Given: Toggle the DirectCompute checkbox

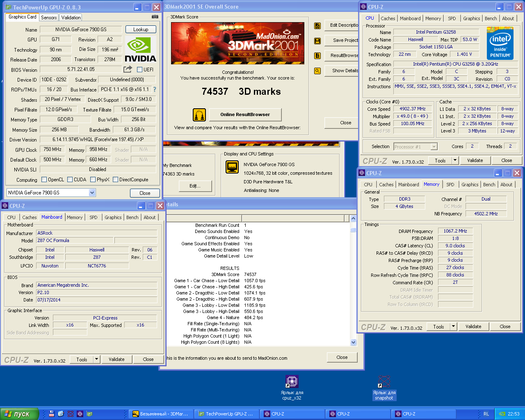Looking at the screenshot, I should [116, 180].
